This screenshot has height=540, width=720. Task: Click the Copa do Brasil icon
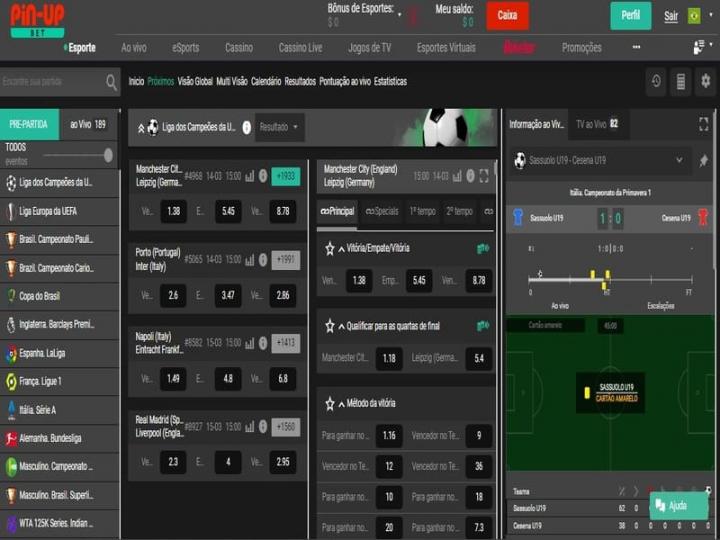[11, 296]
